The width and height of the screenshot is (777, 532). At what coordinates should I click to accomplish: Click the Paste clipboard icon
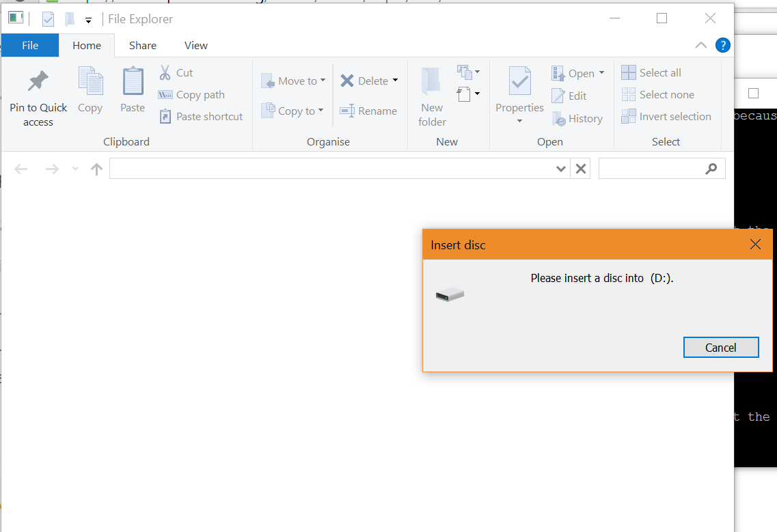click(133, 81)
